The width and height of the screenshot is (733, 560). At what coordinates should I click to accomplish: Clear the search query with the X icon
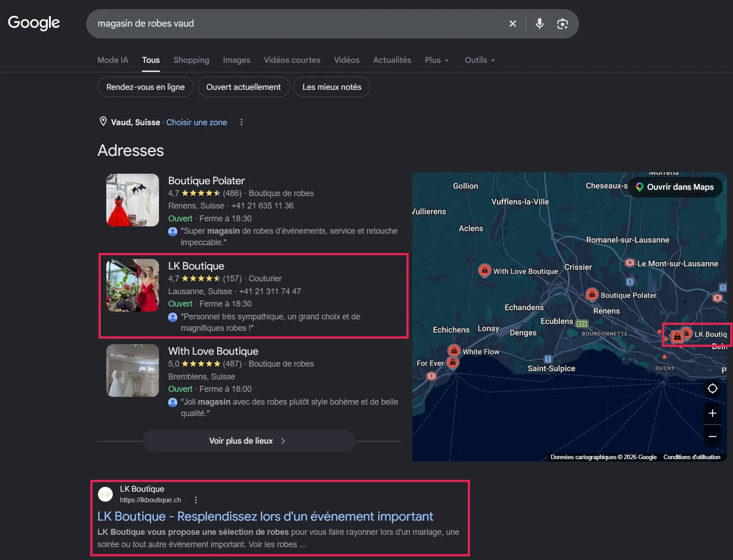513,23
